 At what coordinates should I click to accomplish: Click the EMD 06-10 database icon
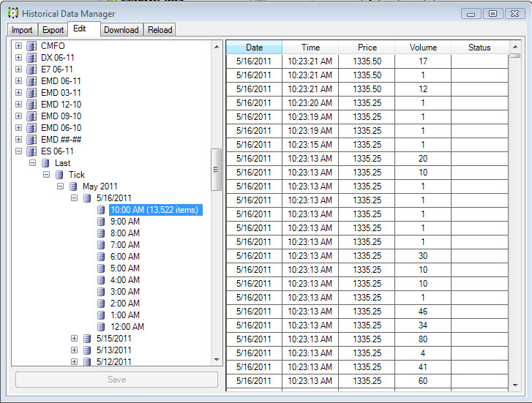(x=31, y=128)
